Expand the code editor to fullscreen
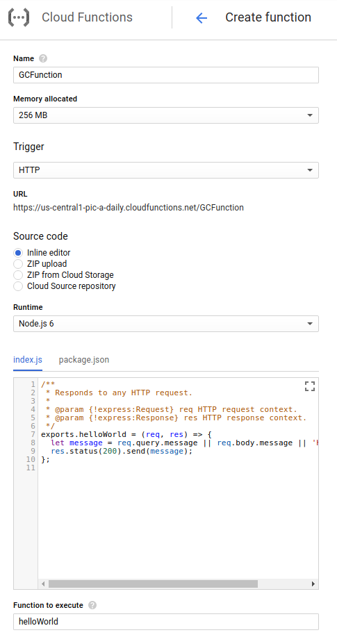 (x=310, y=386)
